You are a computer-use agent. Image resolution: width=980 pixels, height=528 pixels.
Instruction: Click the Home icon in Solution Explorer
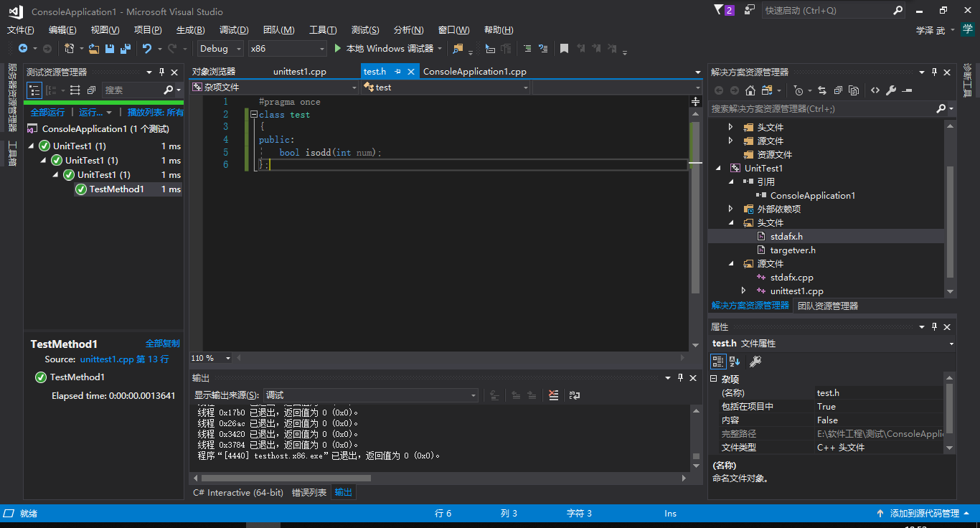[x=750, y=90]
